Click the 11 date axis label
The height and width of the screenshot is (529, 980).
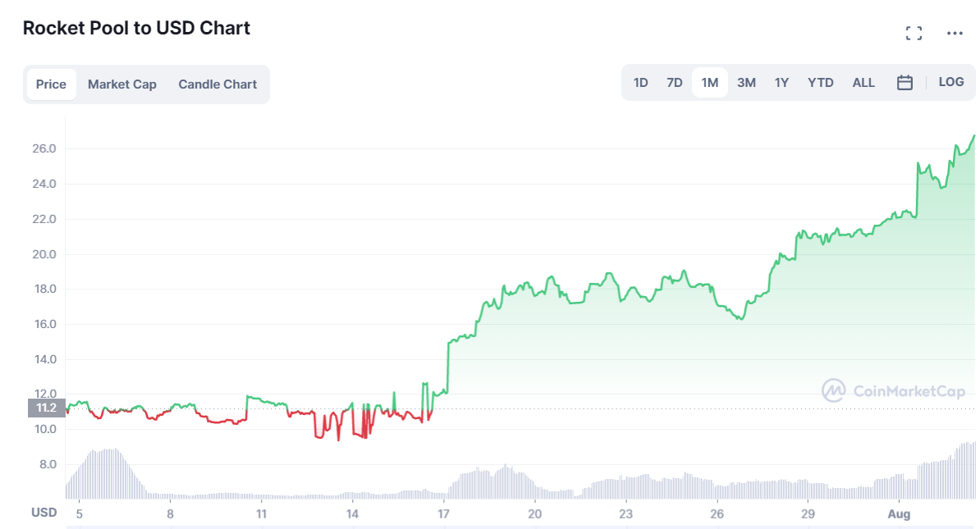tap(261, 514)
